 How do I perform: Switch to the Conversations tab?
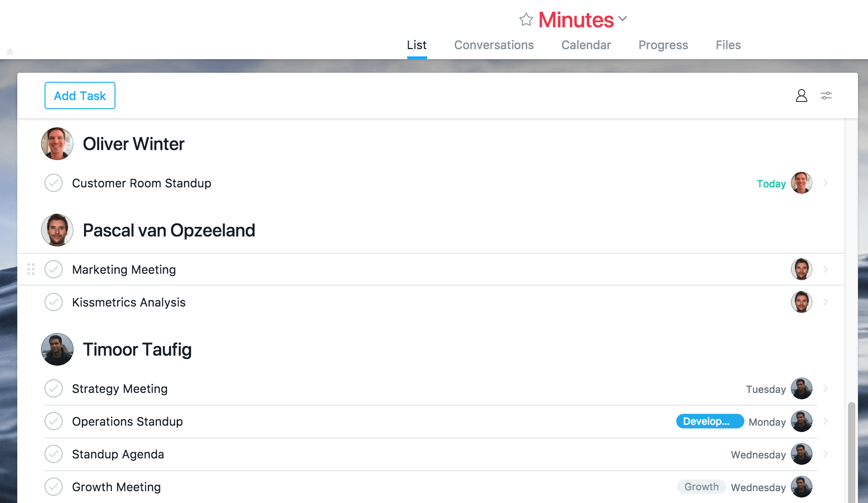494,45
